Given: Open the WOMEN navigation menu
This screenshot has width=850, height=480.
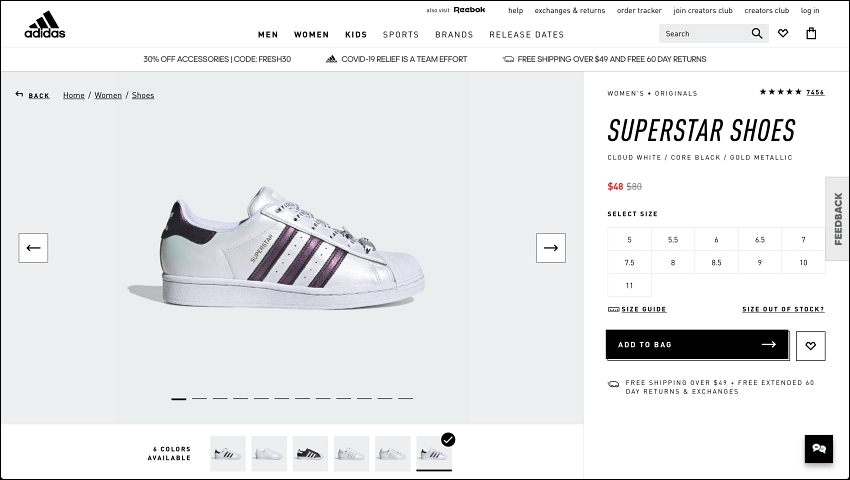Looking at the screenshot, I should coord(311,35).
